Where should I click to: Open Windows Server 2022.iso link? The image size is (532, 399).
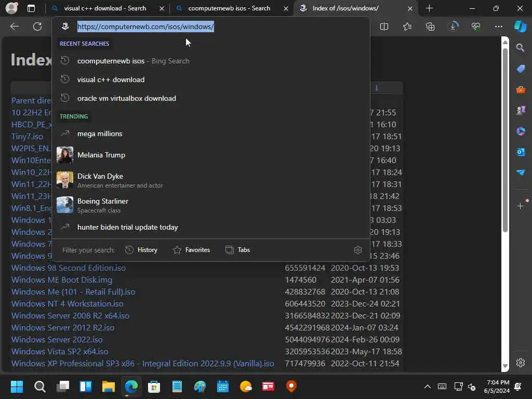click(x=57, y=340)
